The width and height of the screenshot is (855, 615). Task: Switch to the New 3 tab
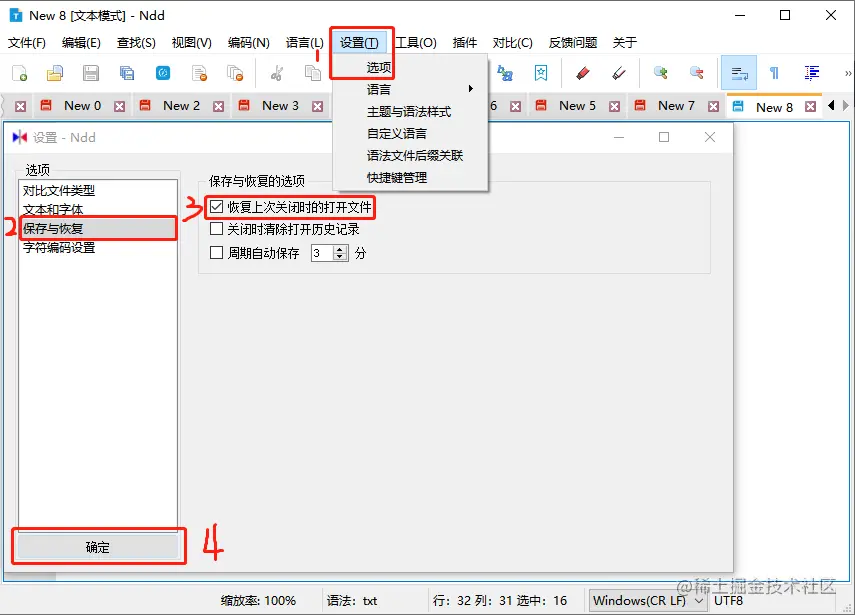pos(280,106)
